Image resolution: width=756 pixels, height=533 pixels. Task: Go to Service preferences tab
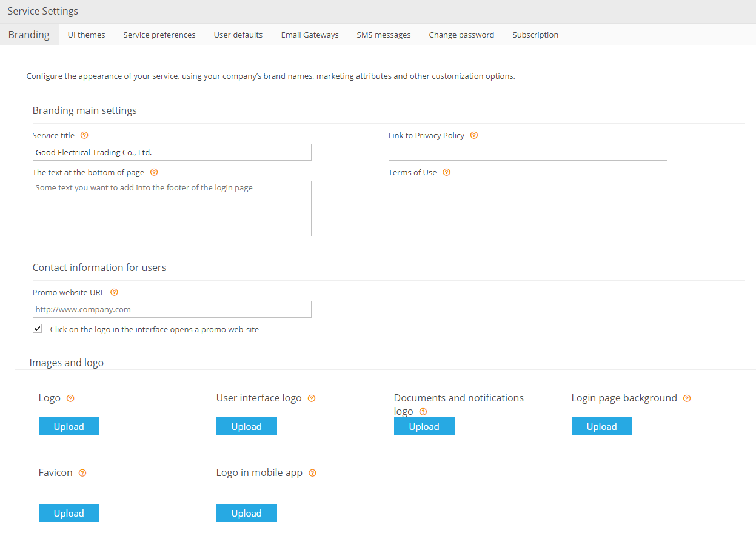coord(159,35)
